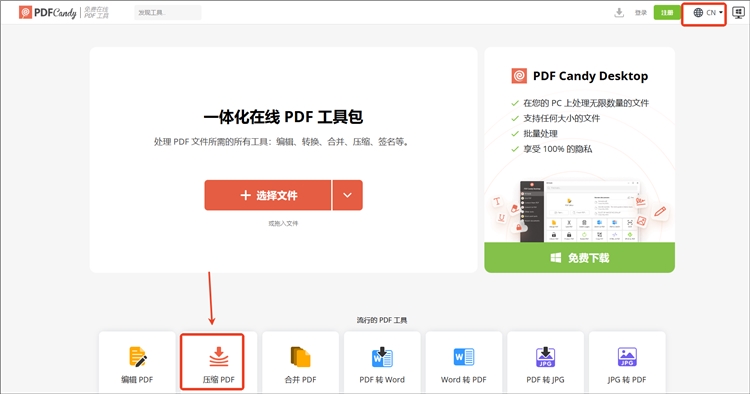The height and width of the screenshot is (394, 750).
Task: Open the Word 转 PDF tool icon
Action: [463, 357]
